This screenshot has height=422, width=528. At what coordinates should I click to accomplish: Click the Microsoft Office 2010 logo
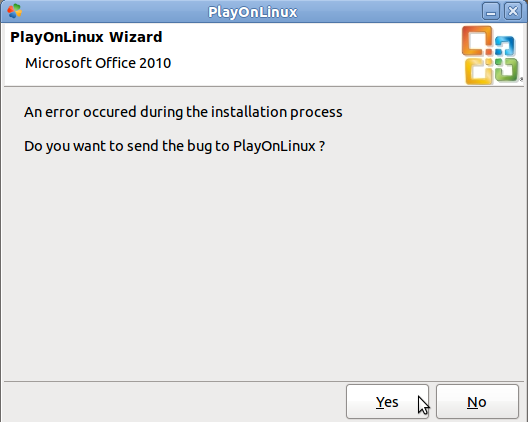click(492, 55)
